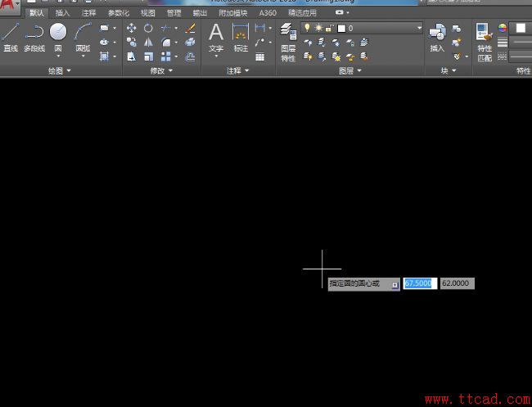Click the Copy tool icon
The width and height of the screenshot is (532, 407).
131,42
